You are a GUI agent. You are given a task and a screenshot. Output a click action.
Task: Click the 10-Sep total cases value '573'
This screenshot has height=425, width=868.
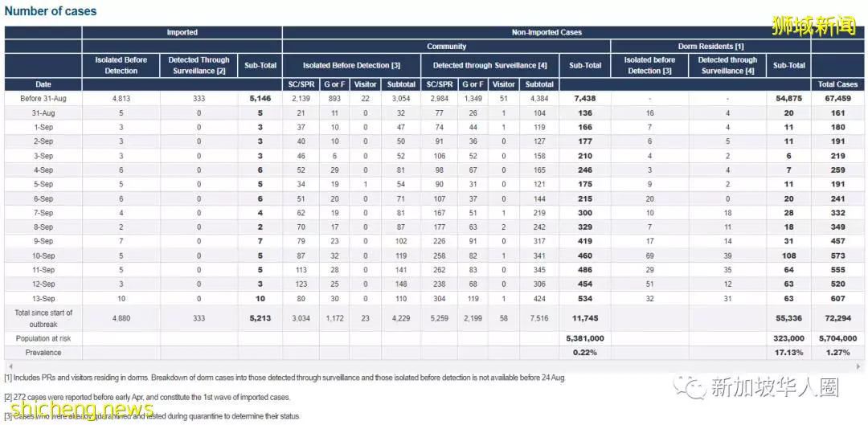(x=837, y=255)
